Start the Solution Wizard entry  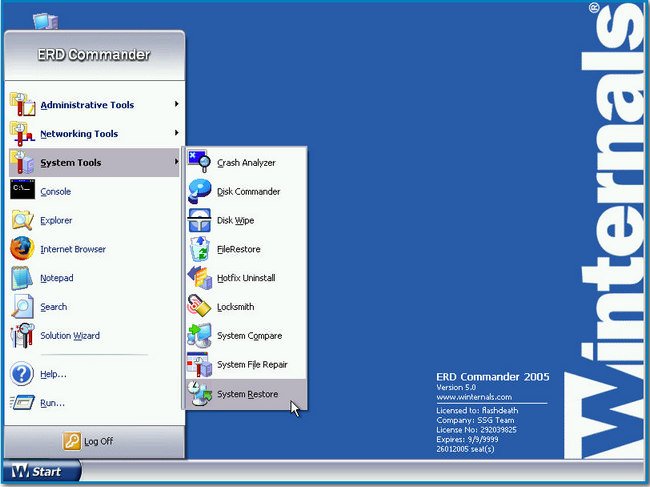coord(94,335)
